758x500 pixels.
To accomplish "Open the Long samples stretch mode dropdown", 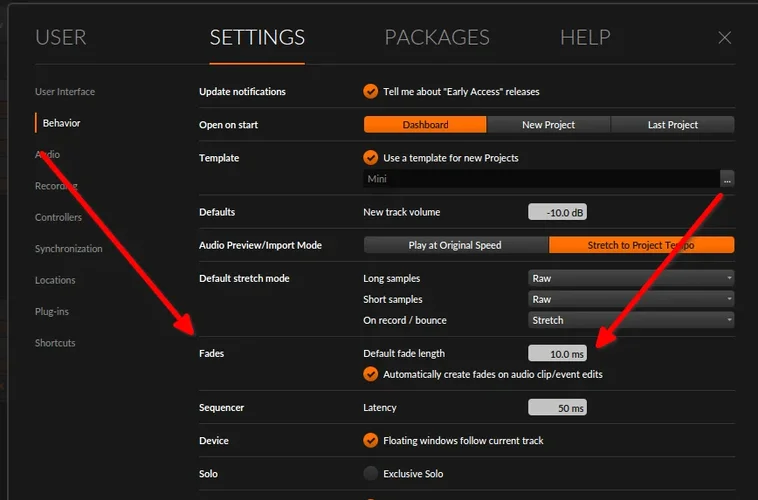I will click(631, 278).
